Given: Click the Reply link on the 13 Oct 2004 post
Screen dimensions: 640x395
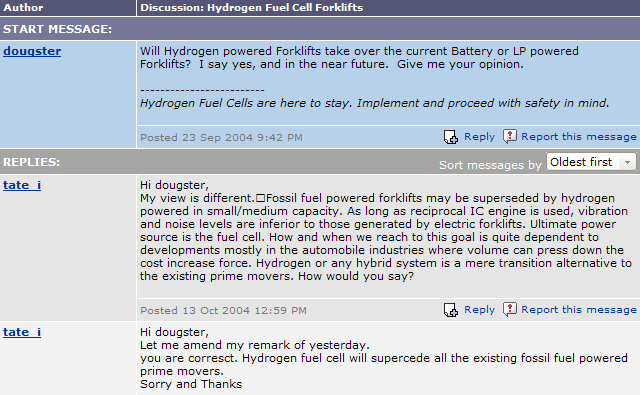Looking at the screenshot, I should pos(479,310).
